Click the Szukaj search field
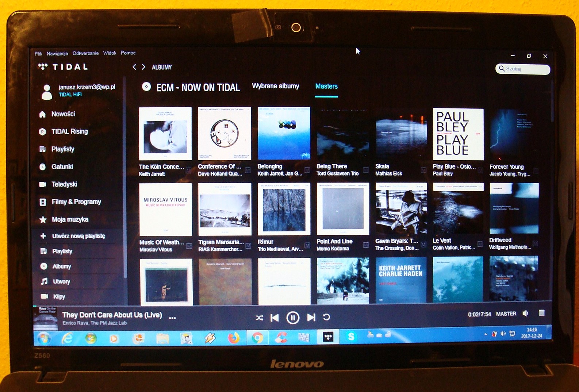The width and height of the screenshot is (579, 392). pos(523,69)
